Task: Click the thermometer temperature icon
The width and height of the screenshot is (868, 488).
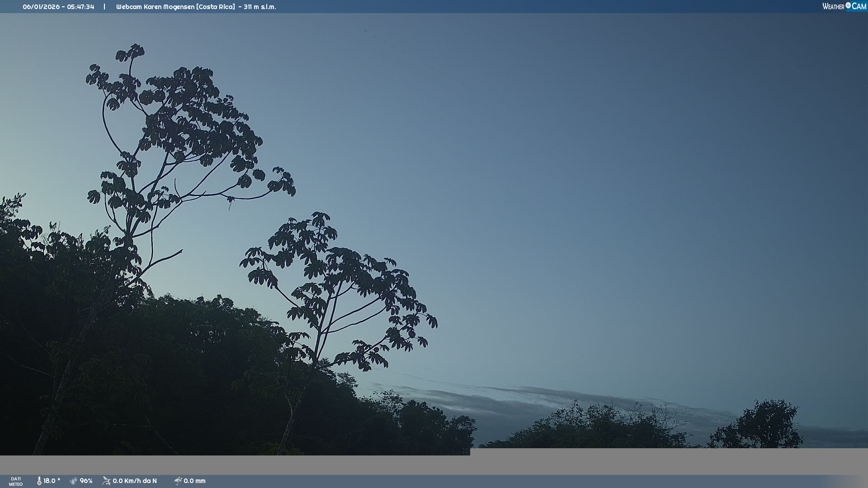Action: (x=39, y=481)
